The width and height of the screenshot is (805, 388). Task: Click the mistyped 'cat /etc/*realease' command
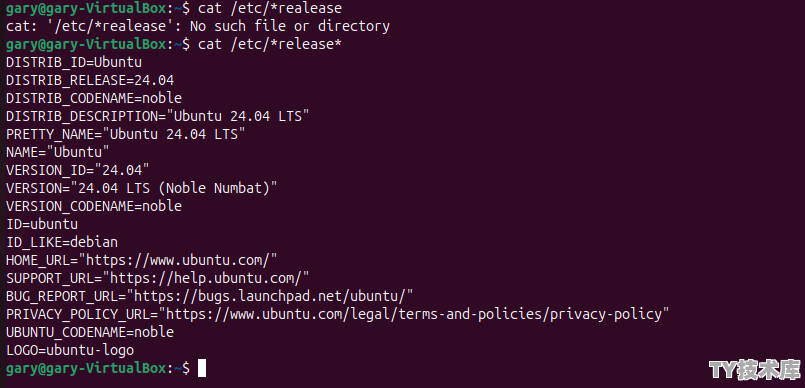point(270,8)
